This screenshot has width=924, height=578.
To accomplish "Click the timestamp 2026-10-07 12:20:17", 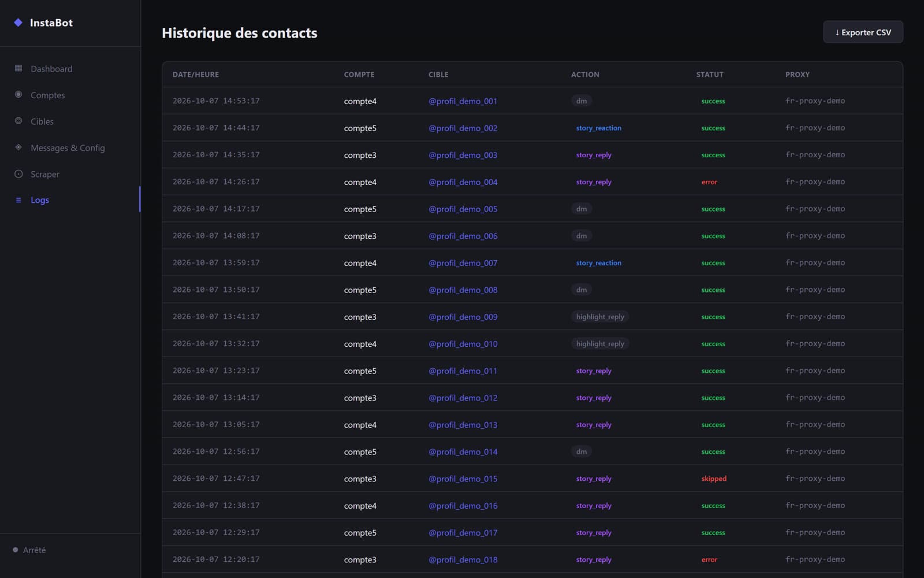I will coord(216,560).
